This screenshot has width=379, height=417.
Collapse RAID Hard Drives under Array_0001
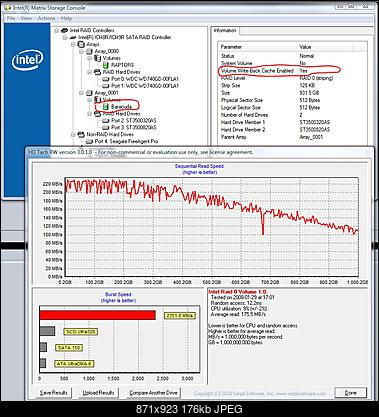[x=90, y=114]
